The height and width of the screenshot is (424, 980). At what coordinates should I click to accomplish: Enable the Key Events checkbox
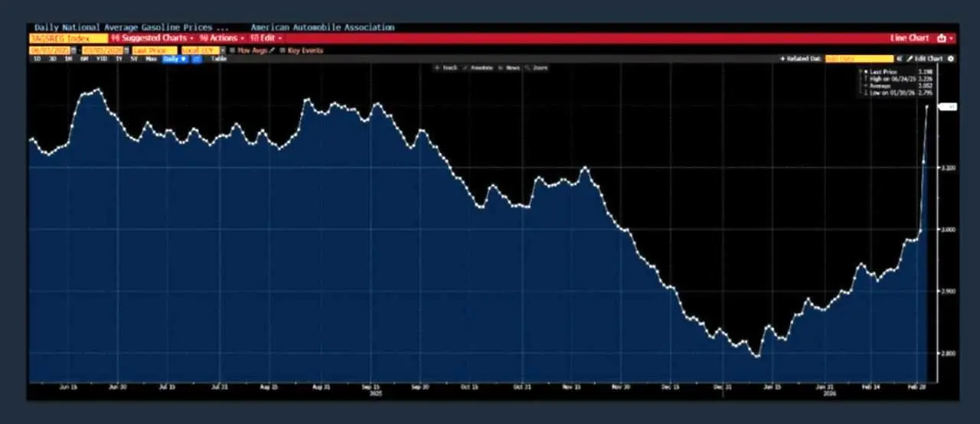point(283,51)
